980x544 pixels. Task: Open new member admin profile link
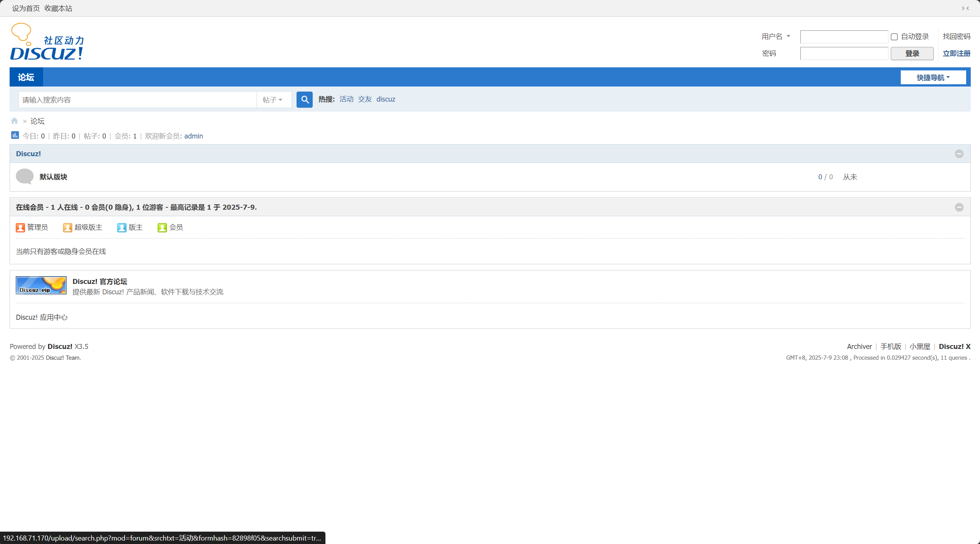tap(193, 136)
